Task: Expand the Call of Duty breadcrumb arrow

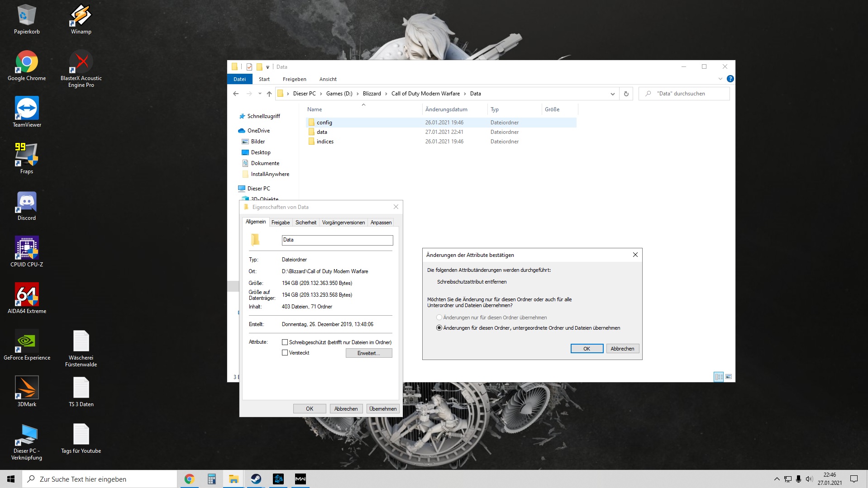Action: pos(465,94)
